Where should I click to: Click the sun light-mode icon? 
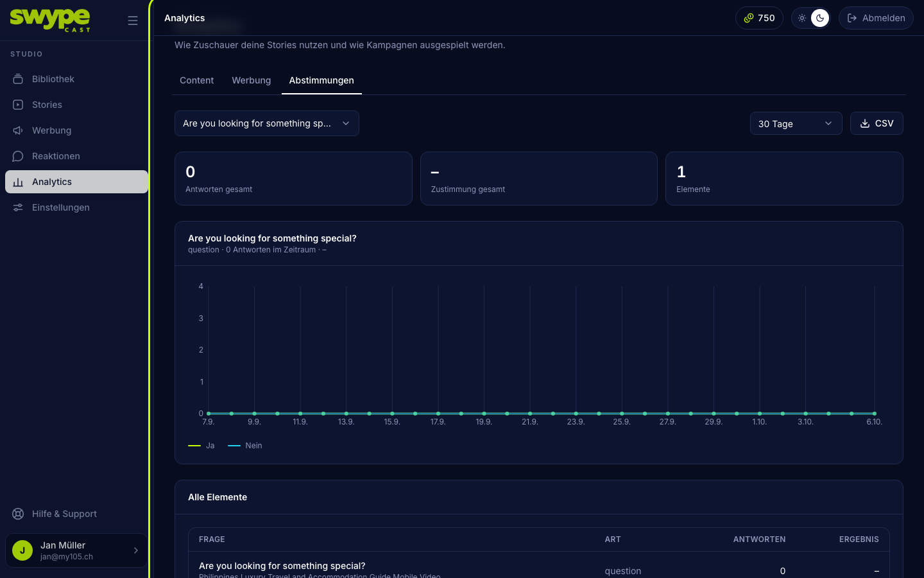(802, 18)
